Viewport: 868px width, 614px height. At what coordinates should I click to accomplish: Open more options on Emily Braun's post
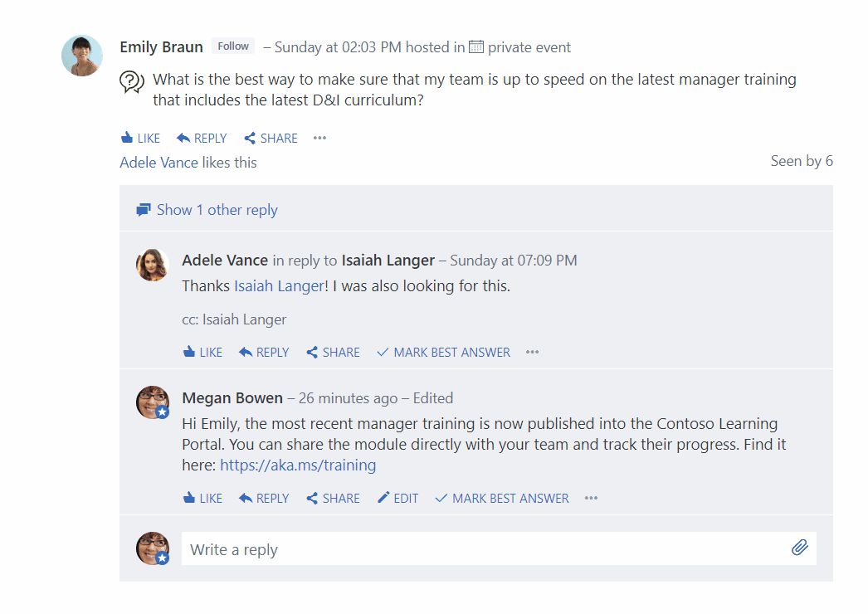(319, 138)
